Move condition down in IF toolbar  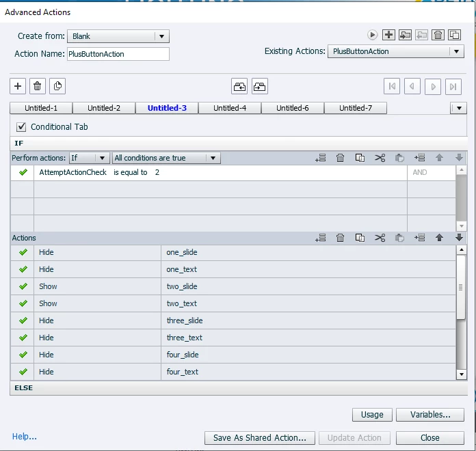click(x=459, y=158)
